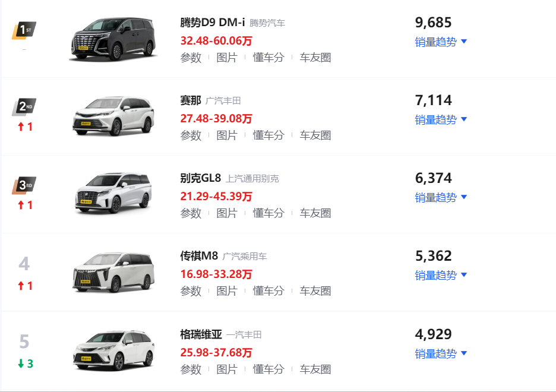Image resolution: width=556 pixels, height=392 pixels.
Task: Expand 销量趋势 dropdown for 别克GL8
Action: (441, 197)
